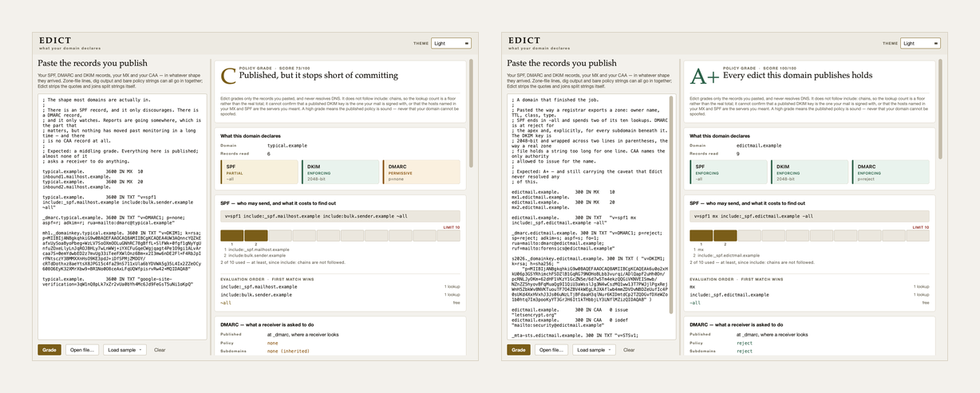The height and width of the screenshot is (393, 980).
Task: Select the SPF Enforcing summary card
Action: point(729,171)
